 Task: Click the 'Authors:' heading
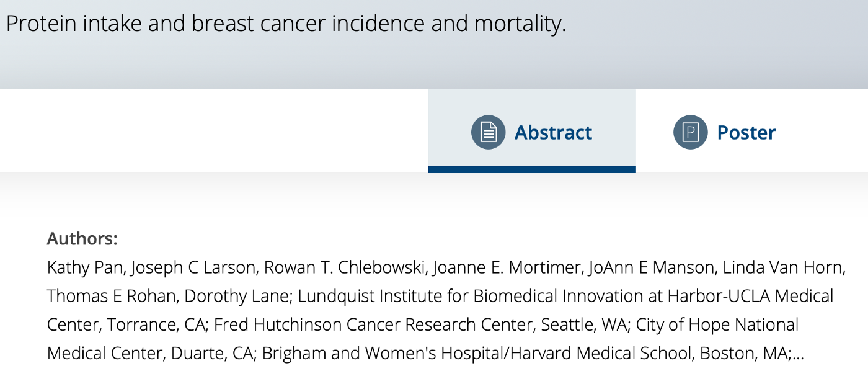click(82, 239)
